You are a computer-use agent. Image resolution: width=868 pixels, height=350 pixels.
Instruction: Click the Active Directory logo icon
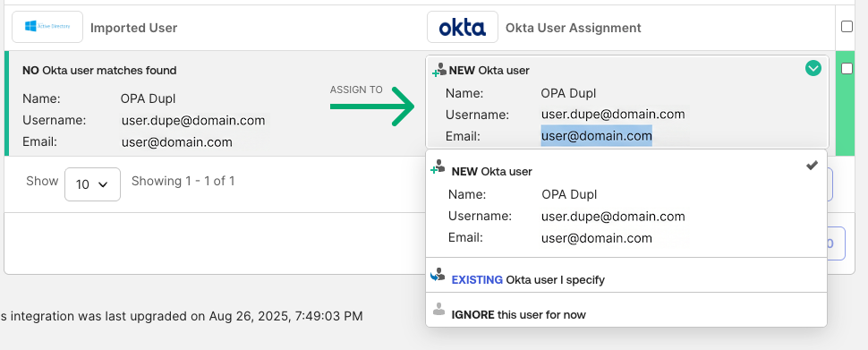pos(47,27)
